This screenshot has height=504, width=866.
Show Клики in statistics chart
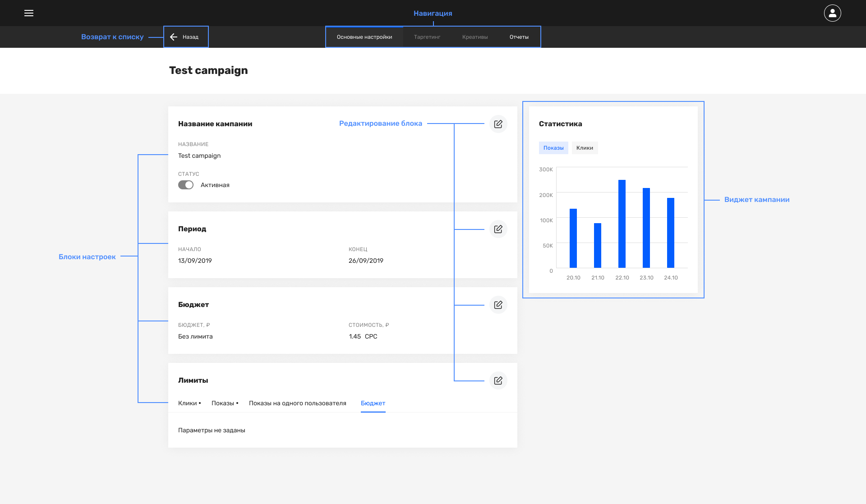pos(585,148)
